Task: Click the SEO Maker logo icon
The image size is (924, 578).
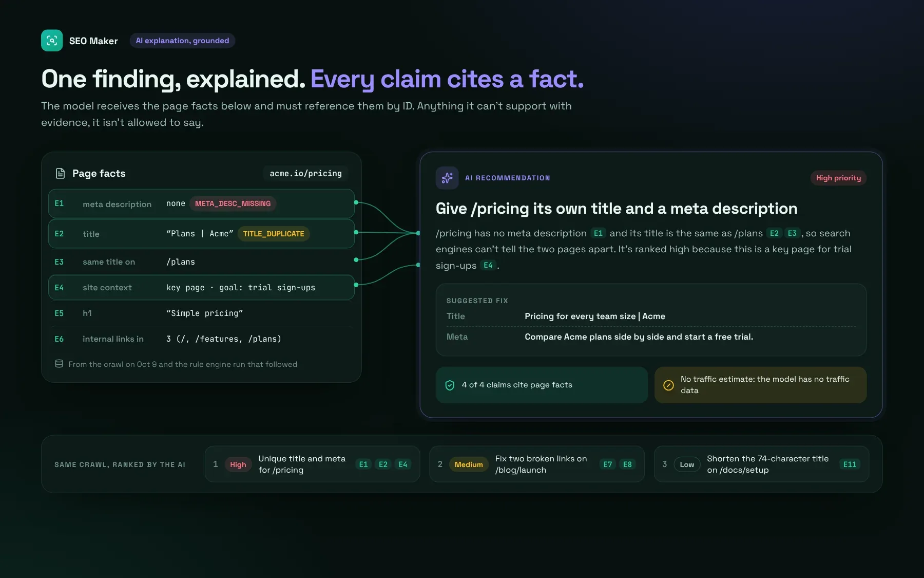Action: tap(52, 41)
